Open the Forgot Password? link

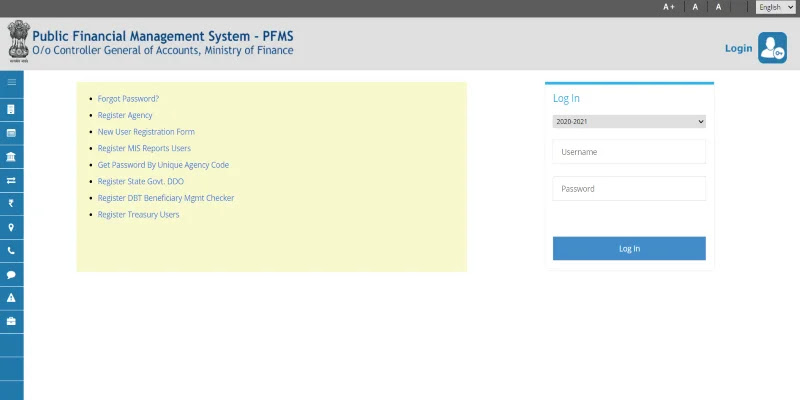click(x=128, y=98)
